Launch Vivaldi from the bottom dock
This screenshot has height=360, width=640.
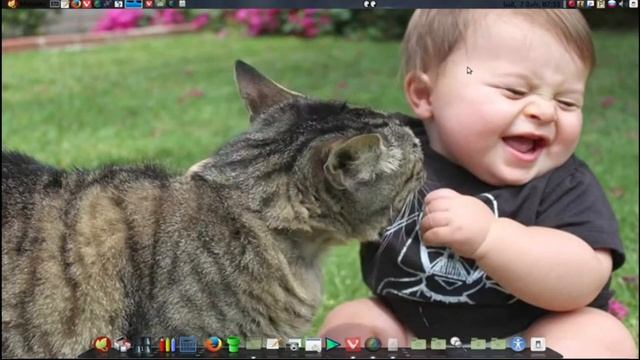[353, 344]
